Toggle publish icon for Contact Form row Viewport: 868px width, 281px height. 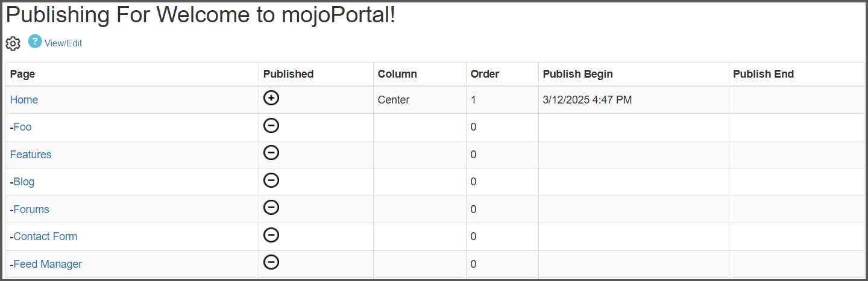click(271, 235)
